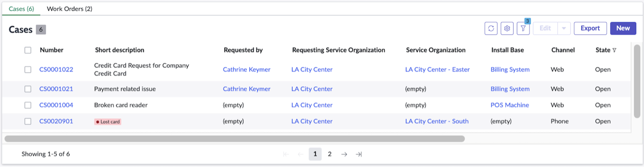The height and width of the screenshot is (168, 644).
Task: Click the Cases count badge 6
Action: pos(41,30)
